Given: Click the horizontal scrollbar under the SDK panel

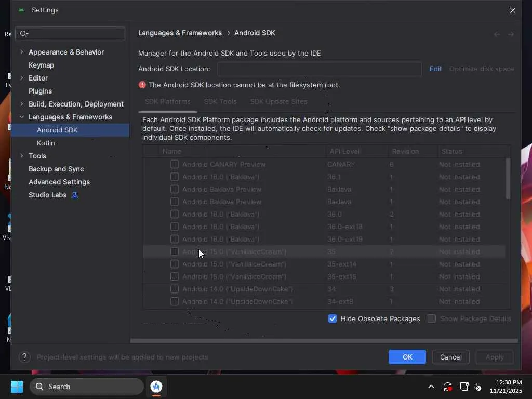Looking at the screenshot, I should pos(324,341).
